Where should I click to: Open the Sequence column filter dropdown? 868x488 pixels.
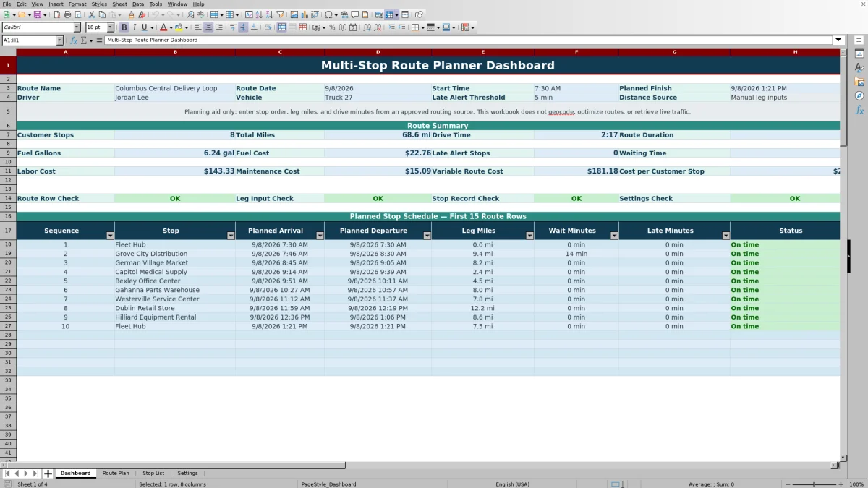tap(110, 236)
